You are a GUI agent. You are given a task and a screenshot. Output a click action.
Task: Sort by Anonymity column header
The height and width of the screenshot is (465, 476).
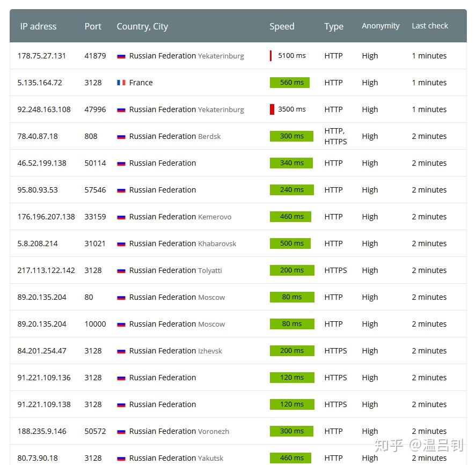pyautogui.click(x=380, y=26)
